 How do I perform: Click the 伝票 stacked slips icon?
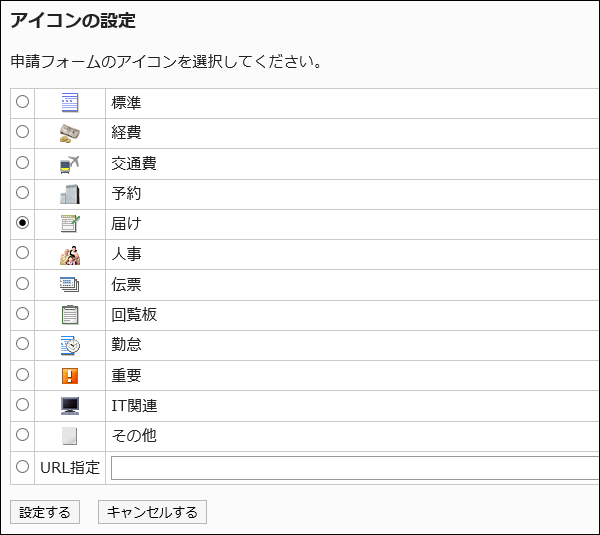69,285
